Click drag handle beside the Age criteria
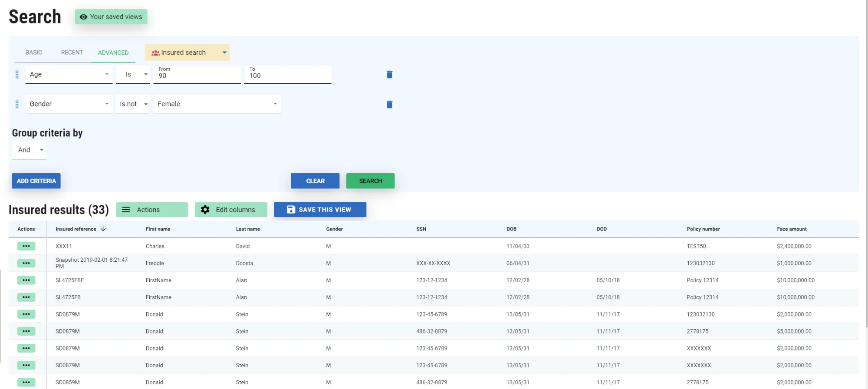Screen dimensions: 868x389 17,75
